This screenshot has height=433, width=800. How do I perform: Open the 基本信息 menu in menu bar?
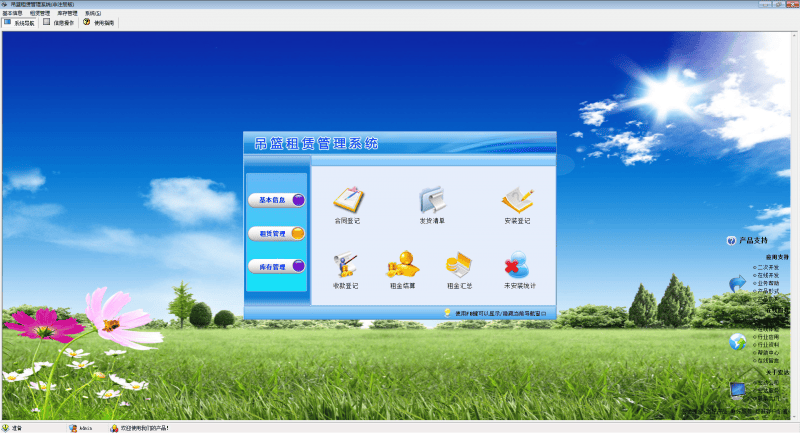(13, 13)
